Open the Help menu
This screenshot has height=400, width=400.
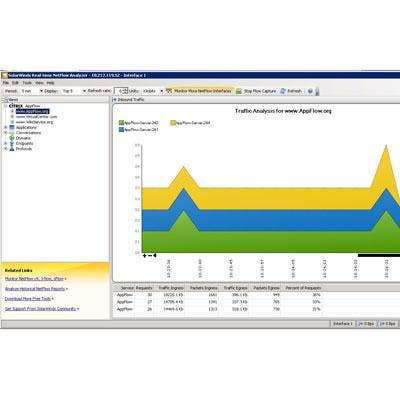pos(50,83)
